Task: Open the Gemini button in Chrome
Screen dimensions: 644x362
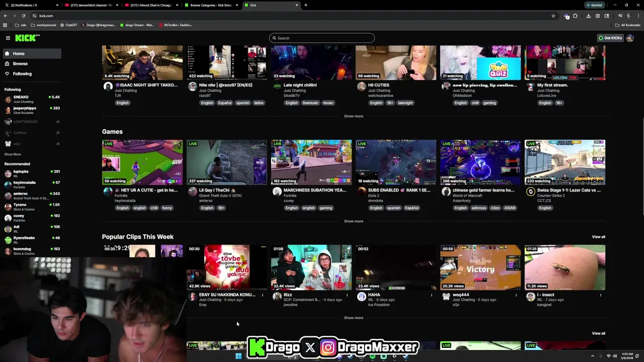Action: click(x=594, y=5)
